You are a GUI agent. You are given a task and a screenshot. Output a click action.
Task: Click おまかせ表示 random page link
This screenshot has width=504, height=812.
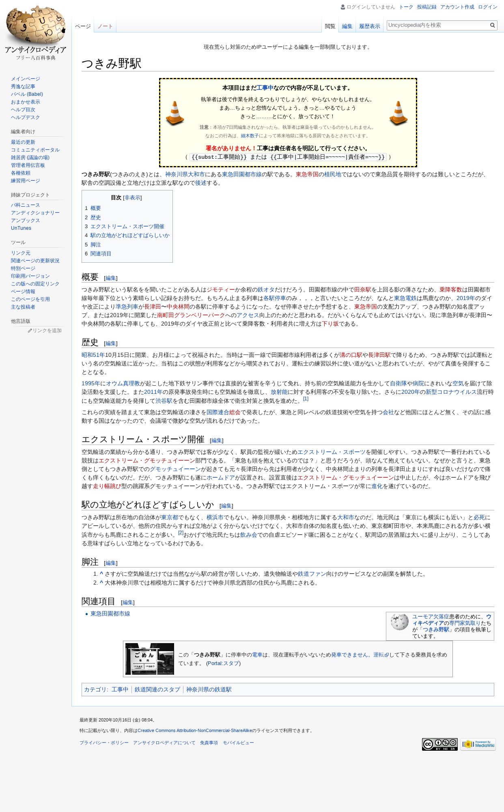pos(26,102)
